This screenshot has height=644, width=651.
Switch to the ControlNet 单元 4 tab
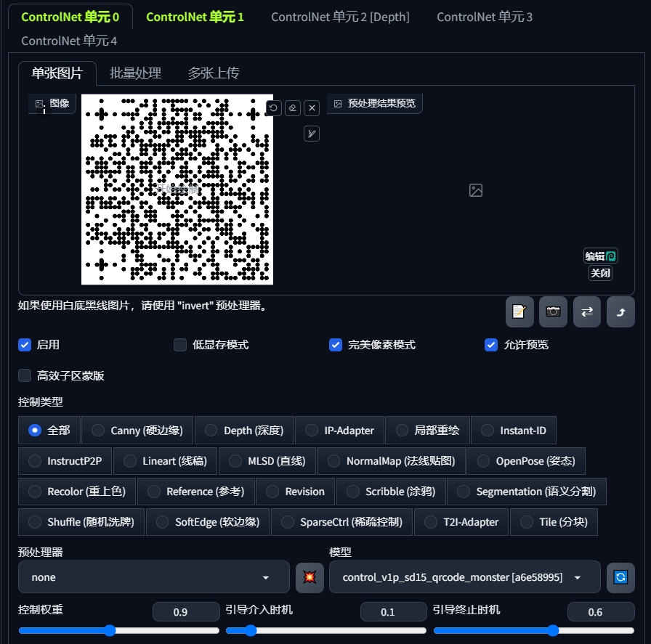[x=69, y=41]
